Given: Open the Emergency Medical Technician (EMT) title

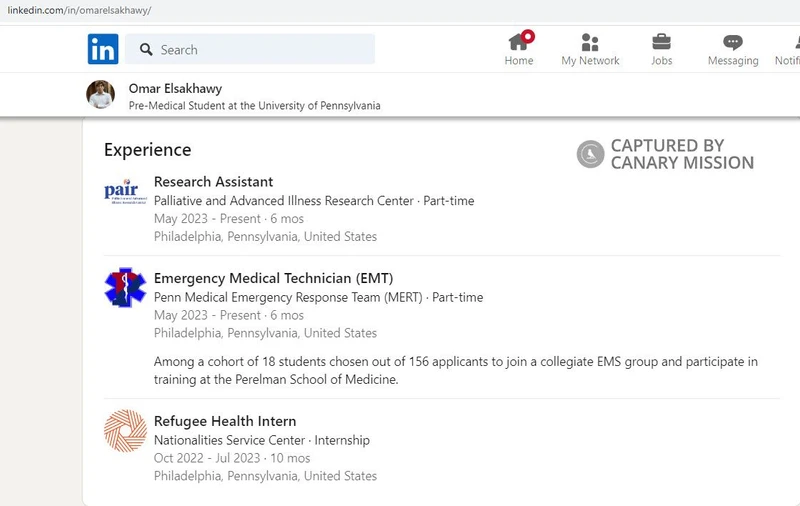Looking at the screenshot, I should pyautogui.click(x=266, y=278).
